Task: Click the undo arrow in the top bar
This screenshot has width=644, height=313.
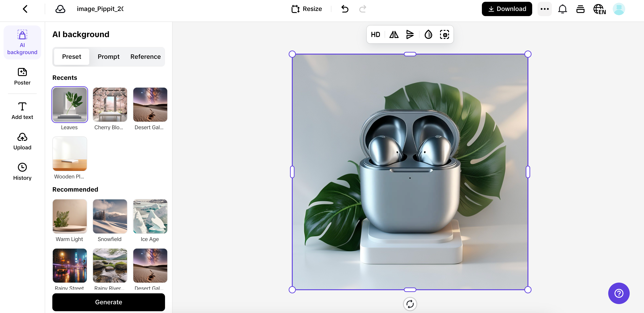Action: tap(345, 9)
